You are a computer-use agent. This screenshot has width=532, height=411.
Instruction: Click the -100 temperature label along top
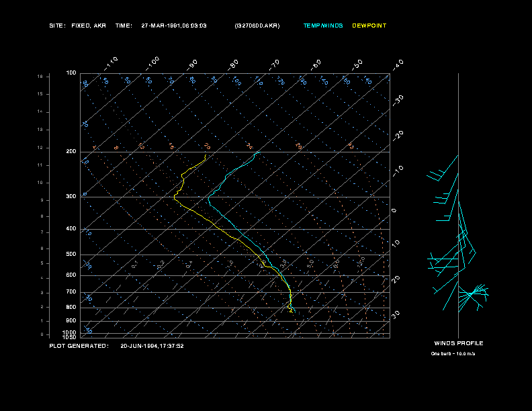point(152,64)
